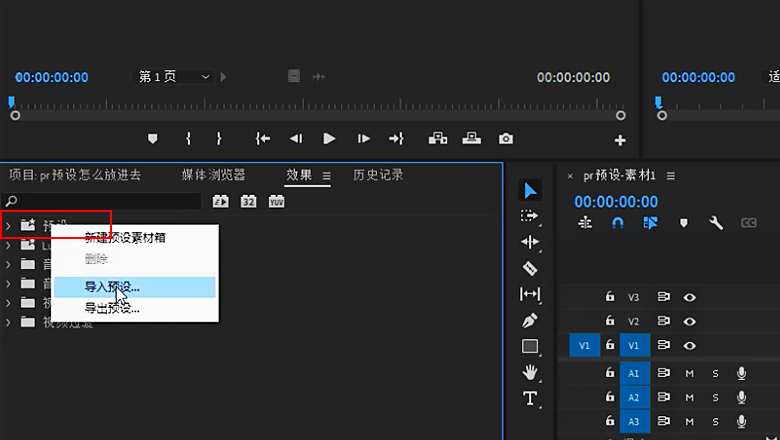Select the Razor tool
780x440 pixels.
pyautogui.click(x=530, y=268)
